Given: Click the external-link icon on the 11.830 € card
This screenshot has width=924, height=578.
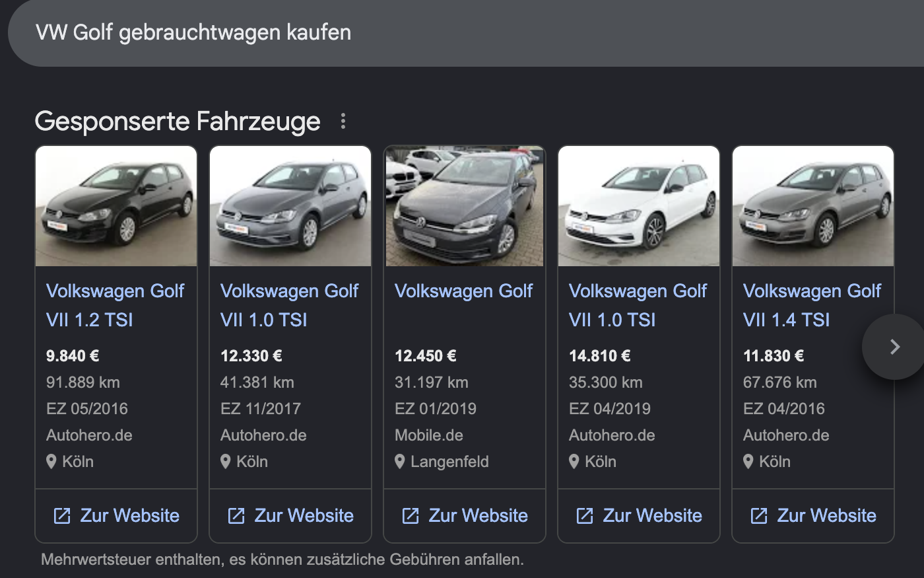Looking at the screenshot, I should (759, 516).
